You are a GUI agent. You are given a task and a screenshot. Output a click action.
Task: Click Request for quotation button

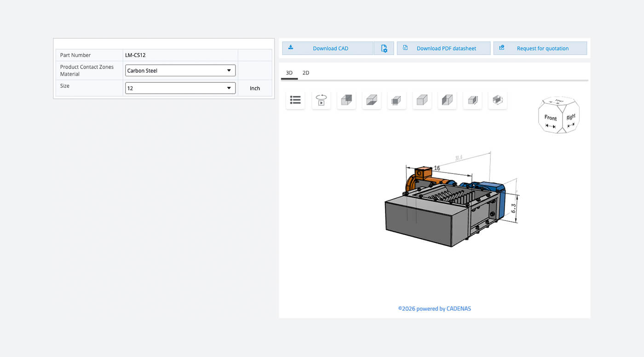pos(540,48)
